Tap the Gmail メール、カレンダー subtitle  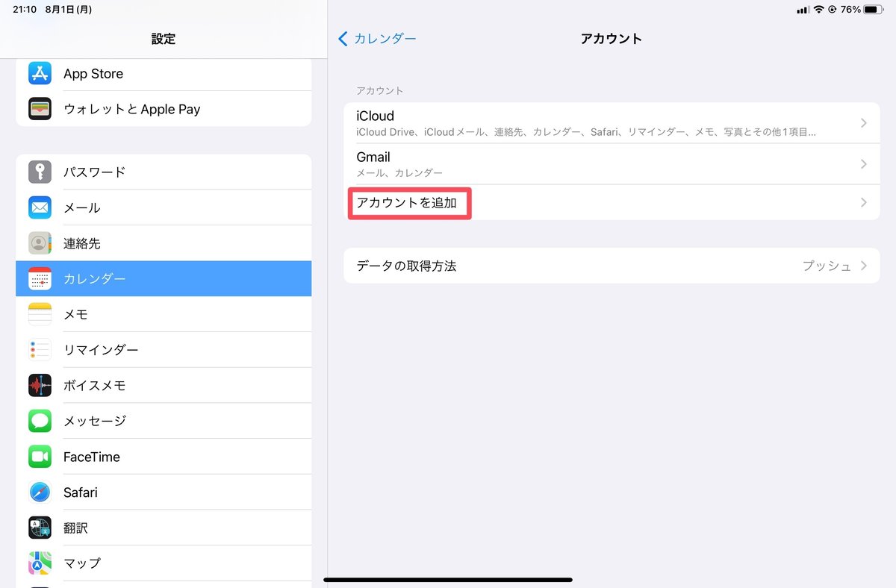[399, 173]
